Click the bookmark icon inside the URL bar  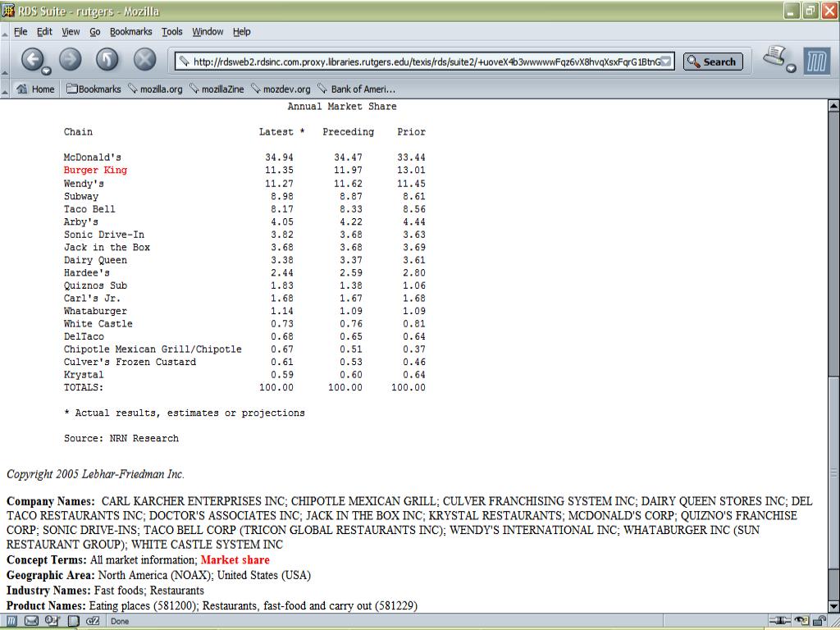tap(184, 62)
